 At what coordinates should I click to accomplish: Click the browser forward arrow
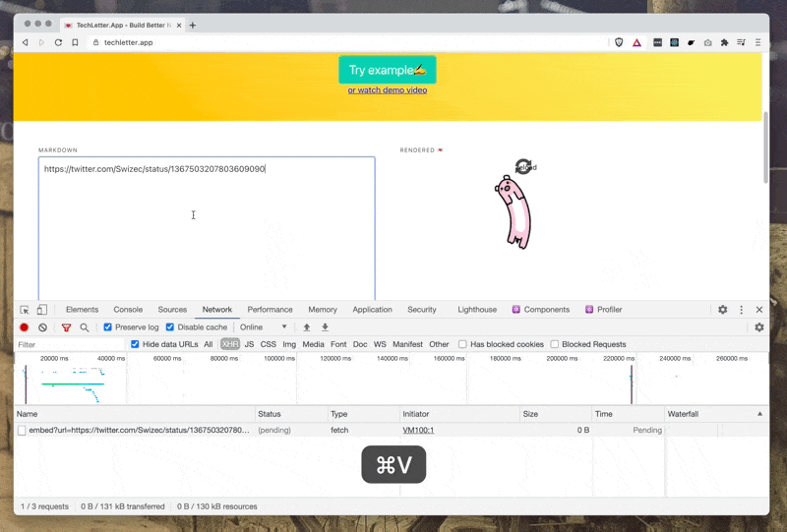coord(41,42)
